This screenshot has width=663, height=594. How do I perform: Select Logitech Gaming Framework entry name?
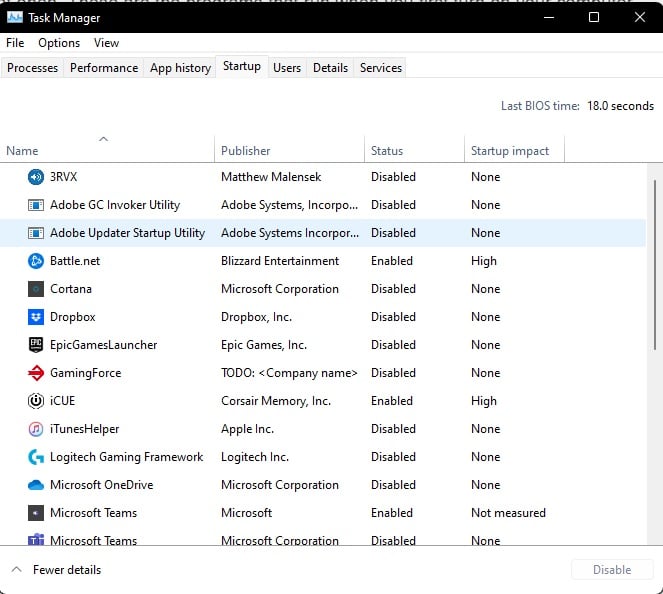(126, 457)
